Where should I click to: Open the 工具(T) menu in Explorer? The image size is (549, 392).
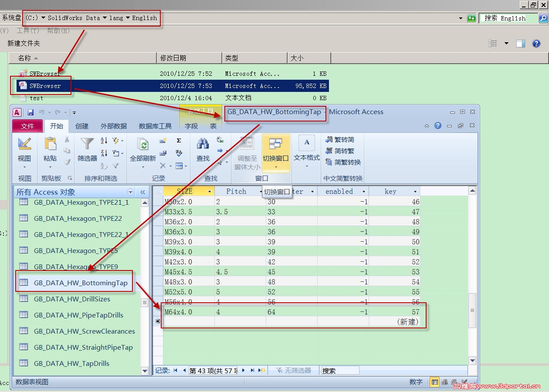28,30
